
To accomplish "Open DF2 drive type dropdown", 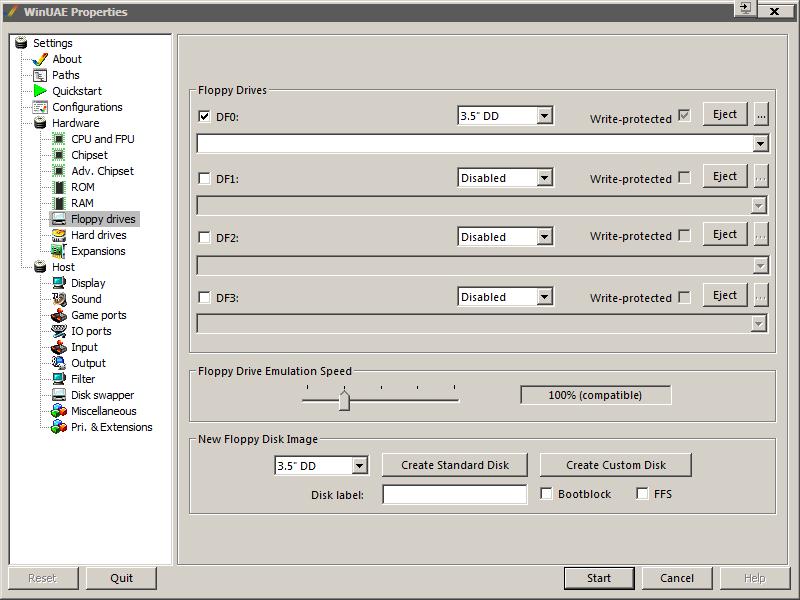I will (544, 237).
